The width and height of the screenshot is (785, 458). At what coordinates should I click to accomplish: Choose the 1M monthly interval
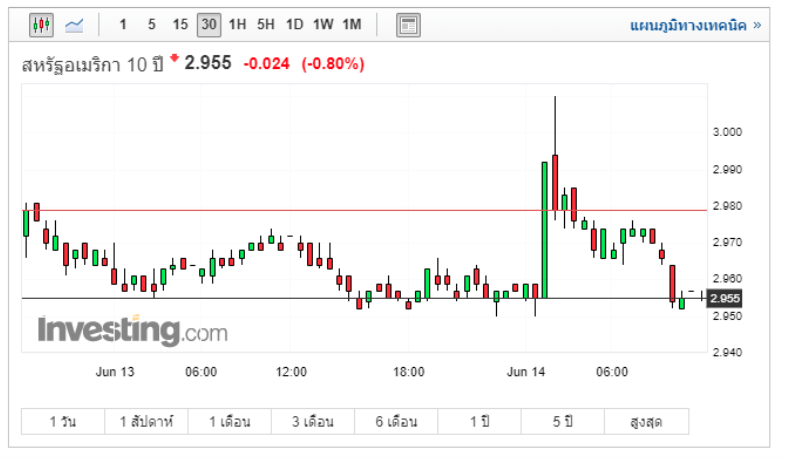tap(352, 24)
